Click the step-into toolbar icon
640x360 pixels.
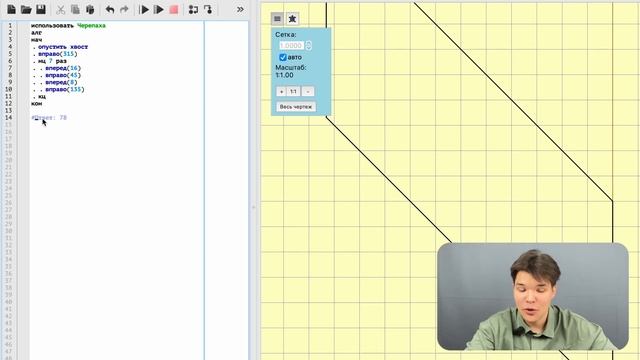pyautogui.click(x=193, y=9)
